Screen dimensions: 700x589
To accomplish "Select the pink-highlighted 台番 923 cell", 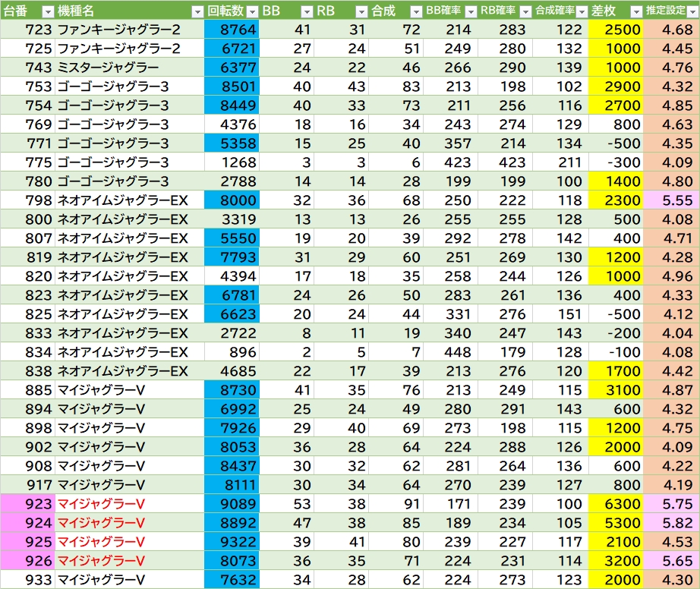I will [x=27, y=504].
